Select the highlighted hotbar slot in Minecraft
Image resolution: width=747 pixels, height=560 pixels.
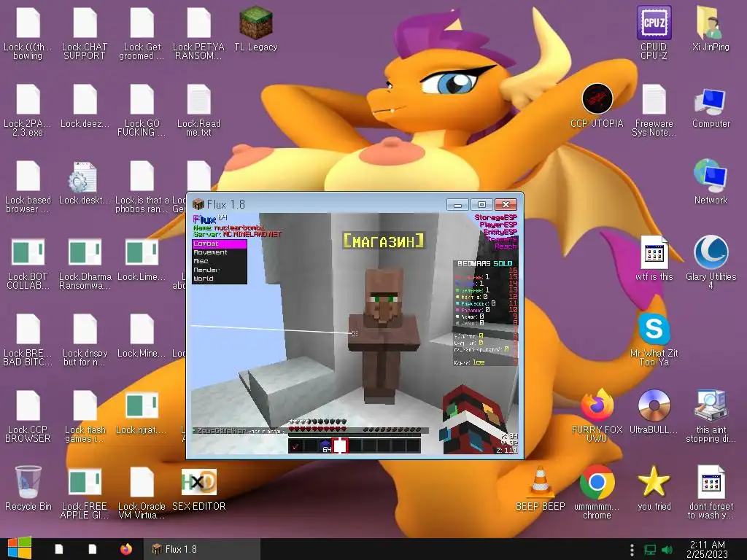click(x=340, y=446)
